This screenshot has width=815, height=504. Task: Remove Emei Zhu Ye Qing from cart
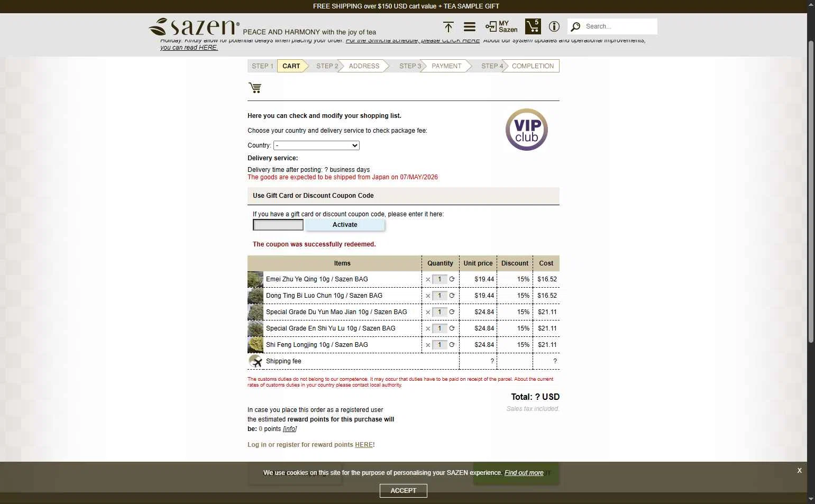[x=428, y=279]
